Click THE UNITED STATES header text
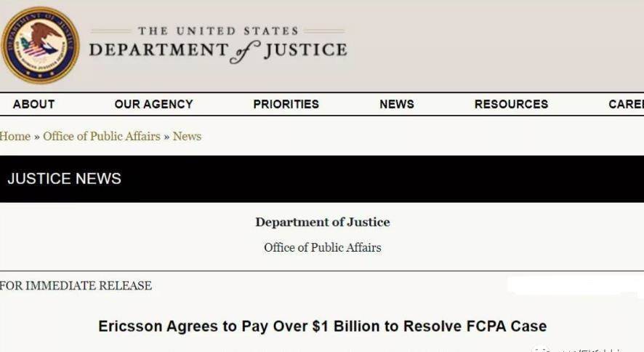The width and height of the screenshot is (644, 352). click(x=218, y=31)
